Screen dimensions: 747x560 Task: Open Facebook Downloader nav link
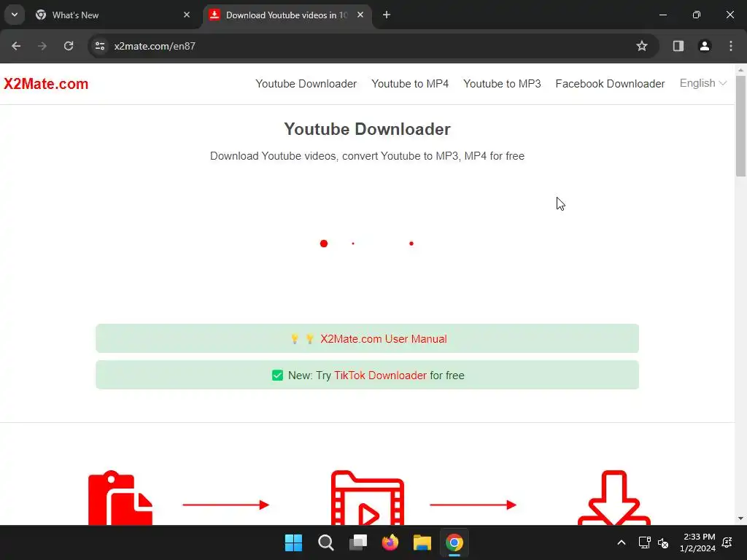[x=610, y=84]
